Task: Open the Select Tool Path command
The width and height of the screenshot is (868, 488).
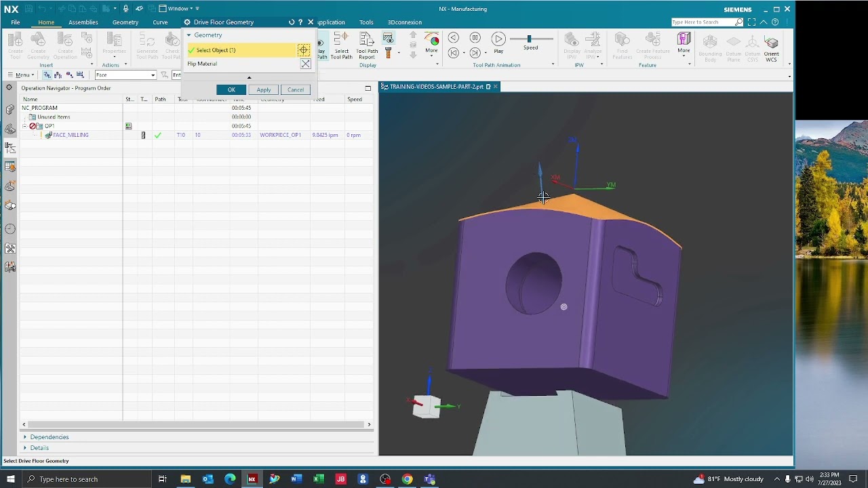Action: click(x=342, y=45)
